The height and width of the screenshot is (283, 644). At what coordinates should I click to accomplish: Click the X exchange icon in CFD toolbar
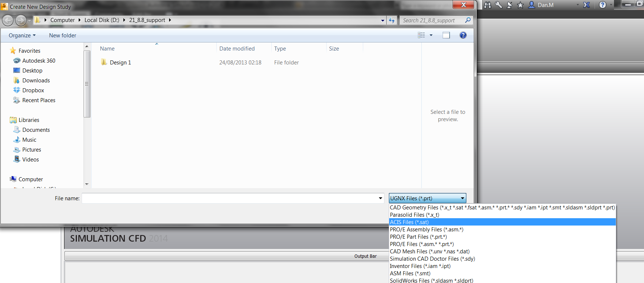click(x=587, y=5)
